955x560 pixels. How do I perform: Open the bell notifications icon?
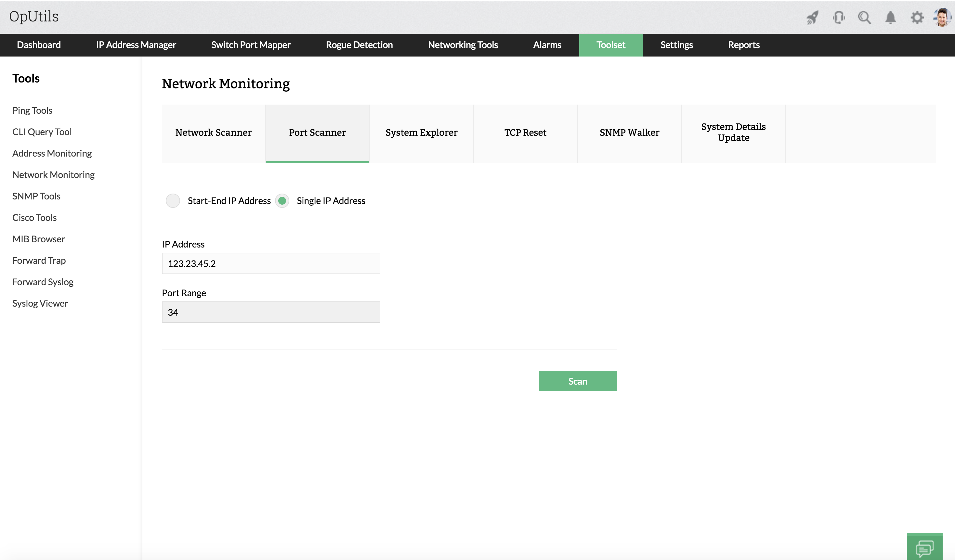[x=890, y=18]
